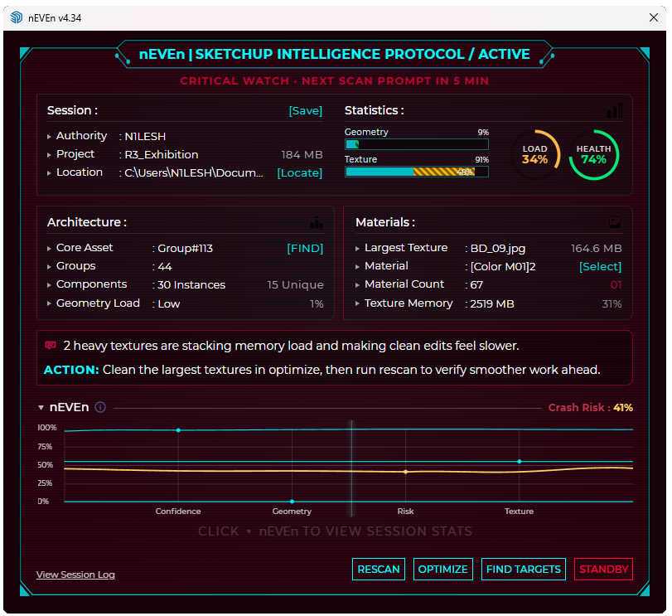Click the Texture data point on graph

520,462
